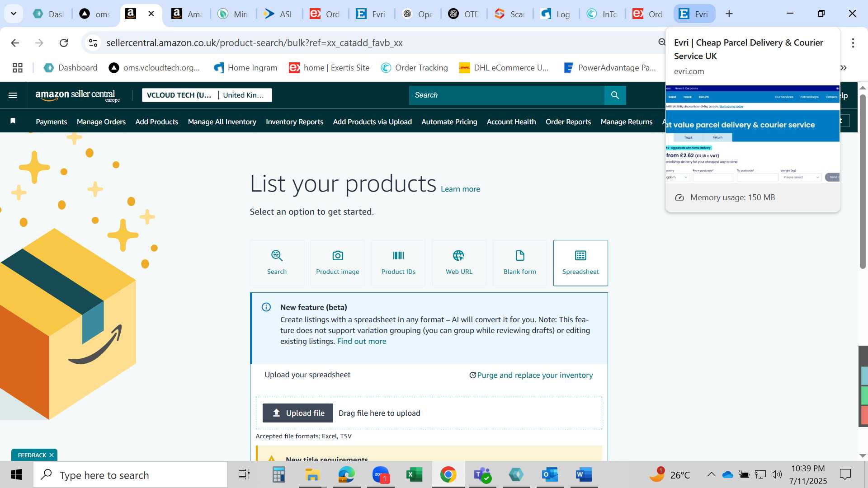This screenshot has height=488, width=868.
Task: Open Add Products via Upload
Action: tap(373, 122)
